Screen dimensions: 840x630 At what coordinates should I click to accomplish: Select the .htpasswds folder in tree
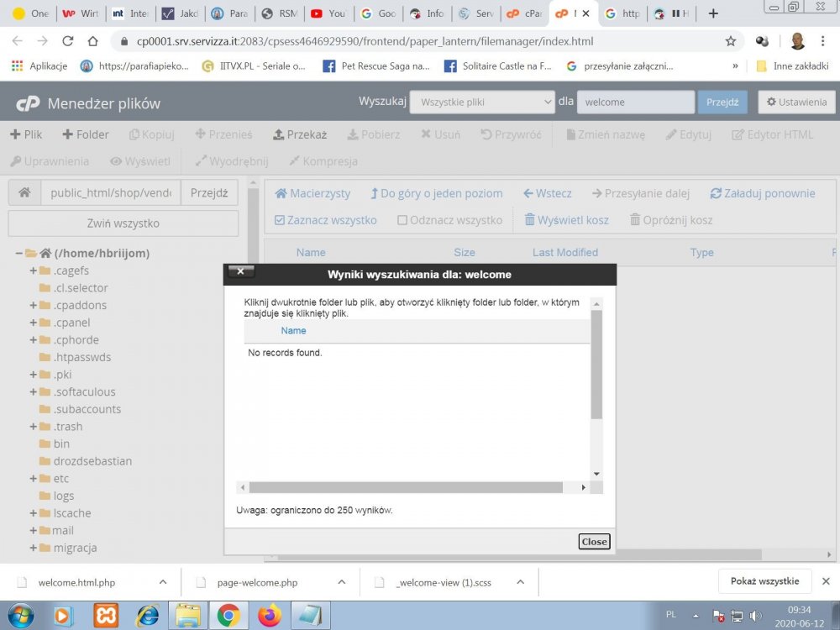(82, 357)
